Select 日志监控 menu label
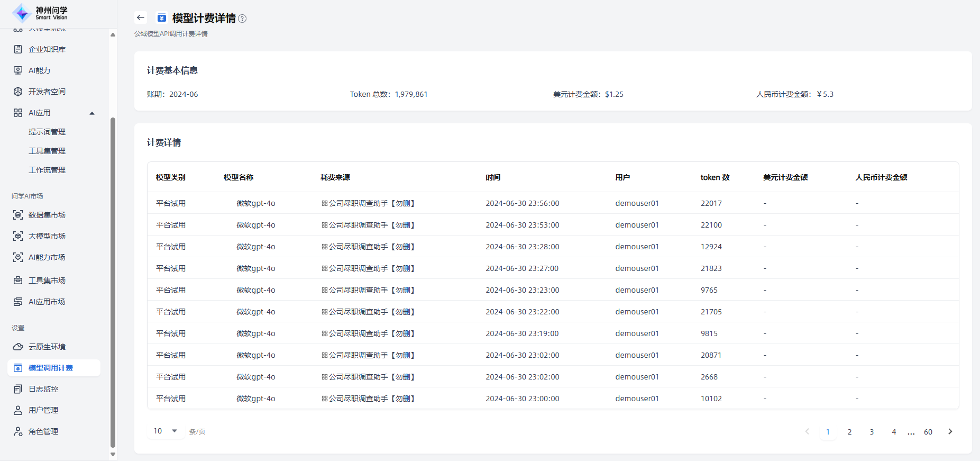 pos(43,389)
